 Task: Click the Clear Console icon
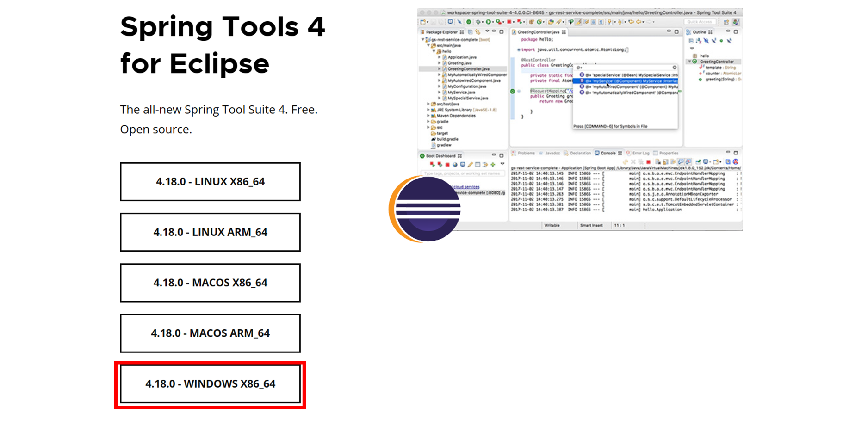click(x=657, y=162)
